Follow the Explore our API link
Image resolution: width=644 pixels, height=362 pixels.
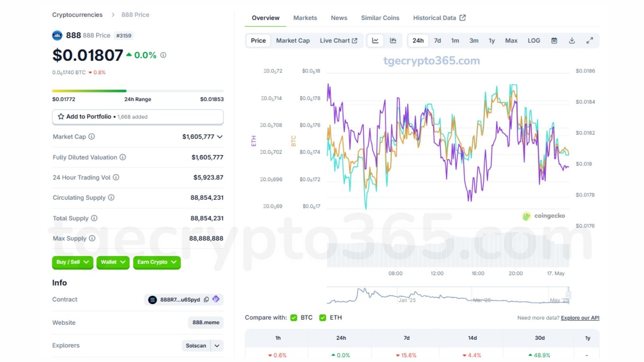coord(580,318)
